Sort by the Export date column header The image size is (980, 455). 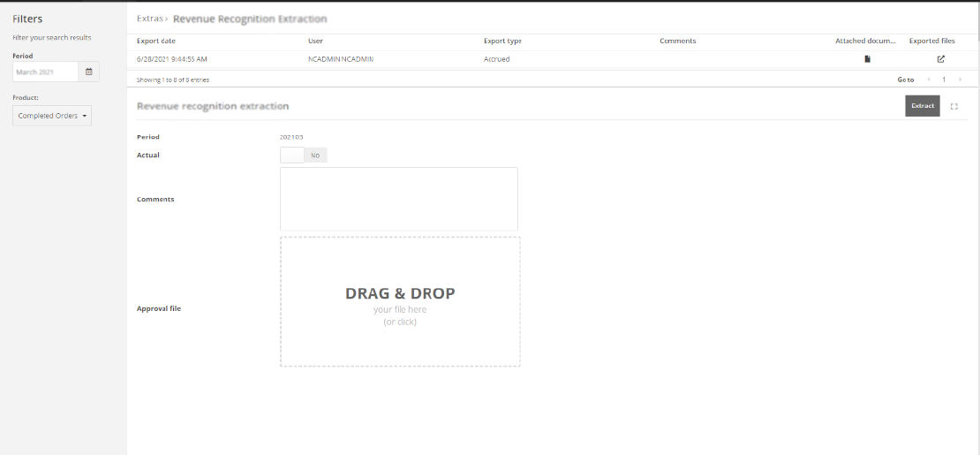click(156, 42)
